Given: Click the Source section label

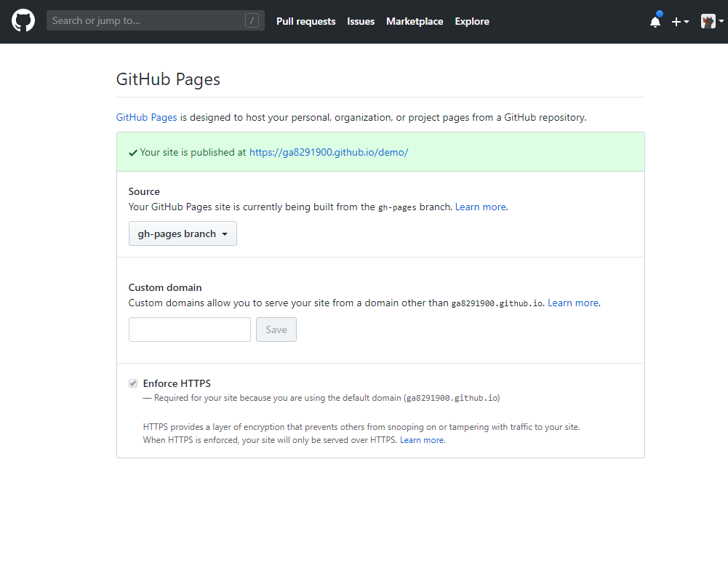Looking at the screenshot, I should pos(144,191).
